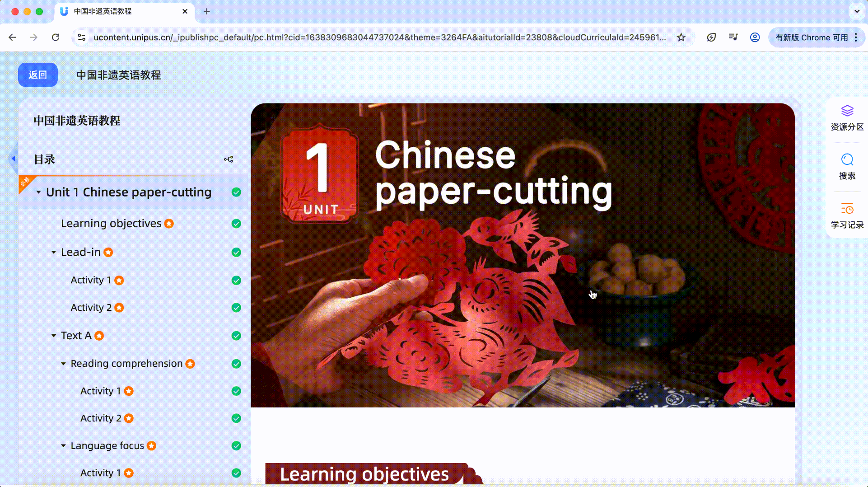Click the completion checkmark for Text A
The width and height of the screenshot is (868, 487).
pyautogui.click(x=236, y=336)
